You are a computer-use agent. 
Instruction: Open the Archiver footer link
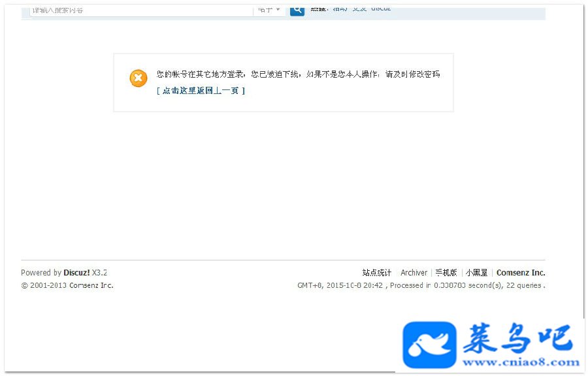pos(414,273)
